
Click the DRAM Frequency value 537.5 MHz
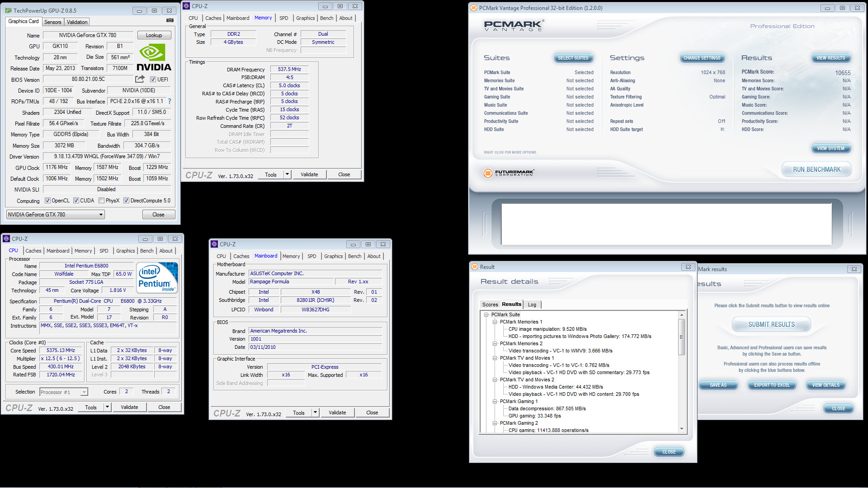point(289,69)
